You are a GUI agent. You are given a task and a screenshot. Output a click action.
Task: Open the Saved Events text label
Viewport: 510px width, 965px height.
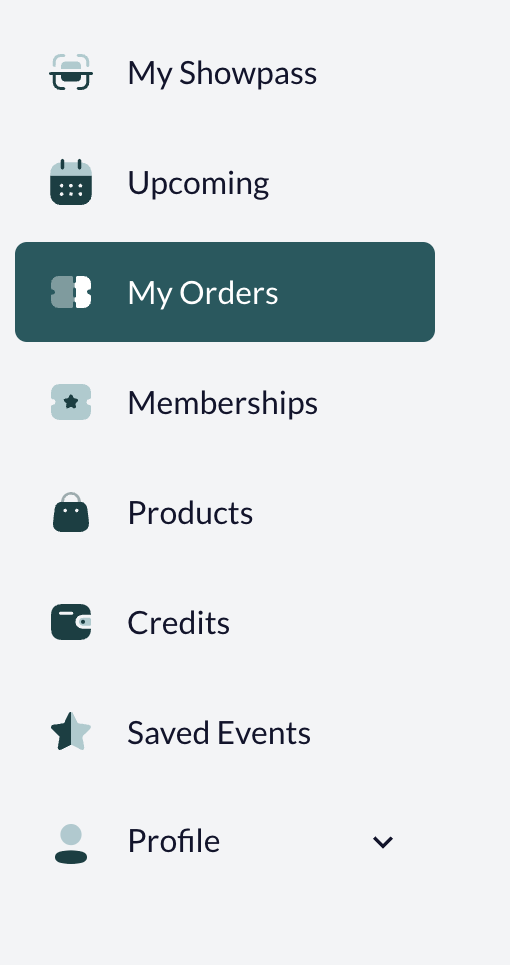tap(219, 732)
